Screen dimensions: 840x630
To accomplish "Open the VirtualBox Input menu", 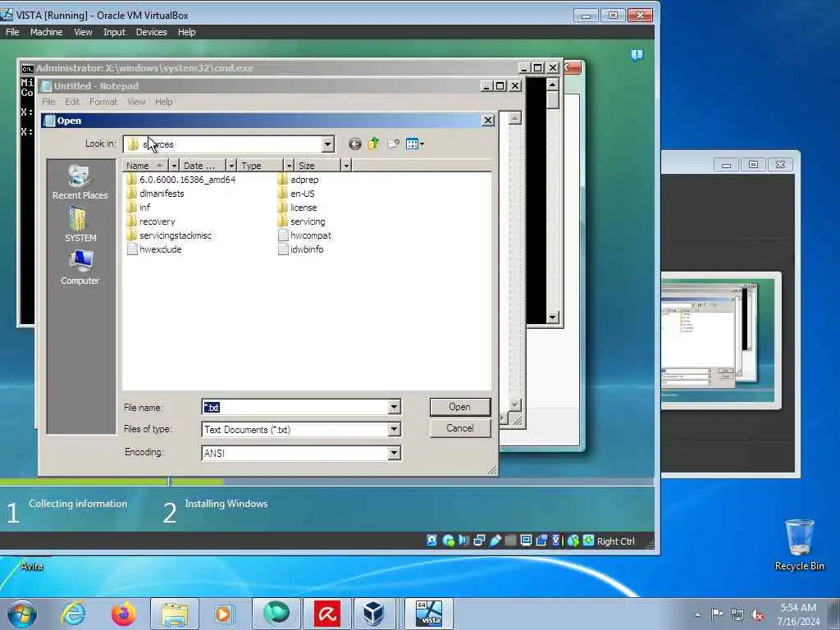I will 114,32.
